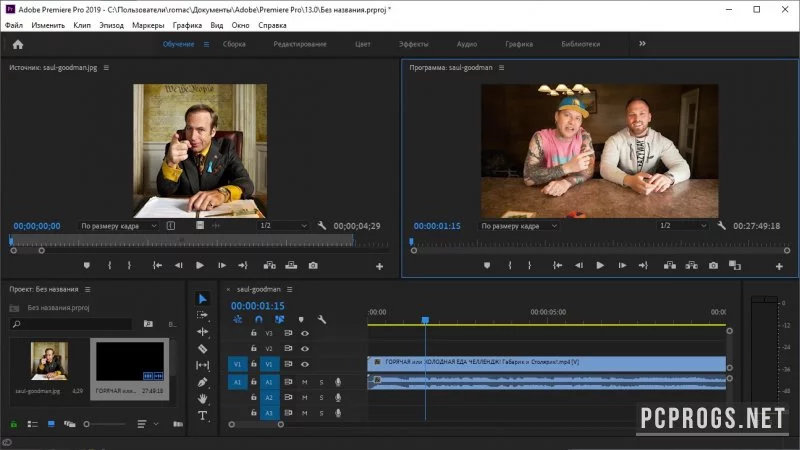The image size is (800, 450).
Task: Open Program panel menu
Action: pyautogui.click(x=502, y=67)
